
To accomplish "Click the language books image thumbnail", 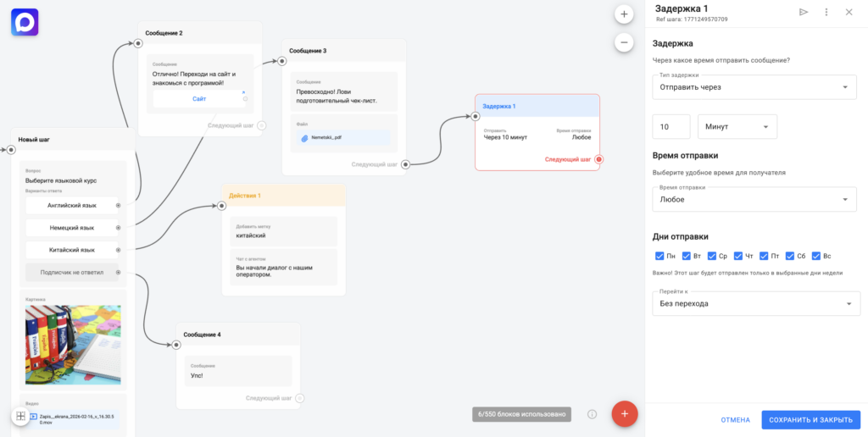I will tap(73, 345).
